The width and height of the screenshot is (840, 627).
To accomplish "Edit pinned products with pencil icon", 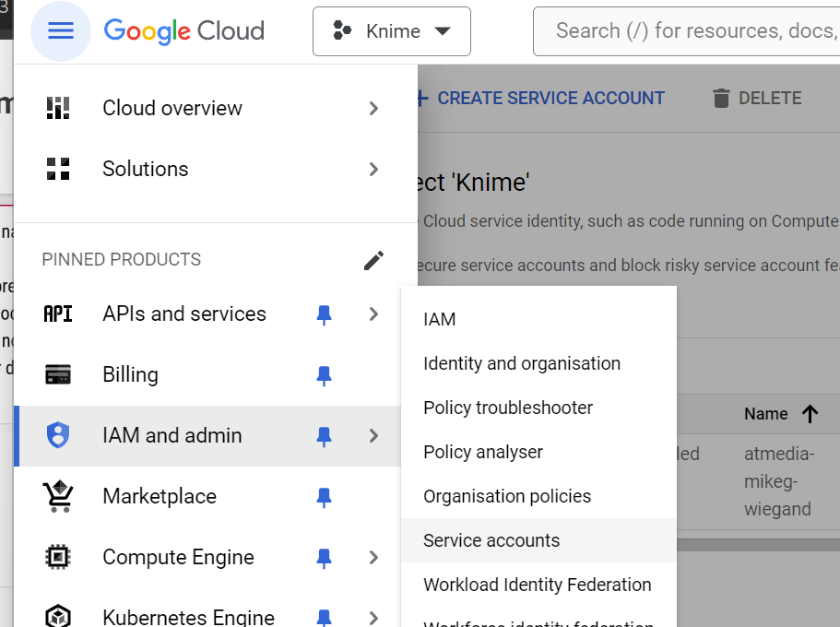I will (373, 260).
